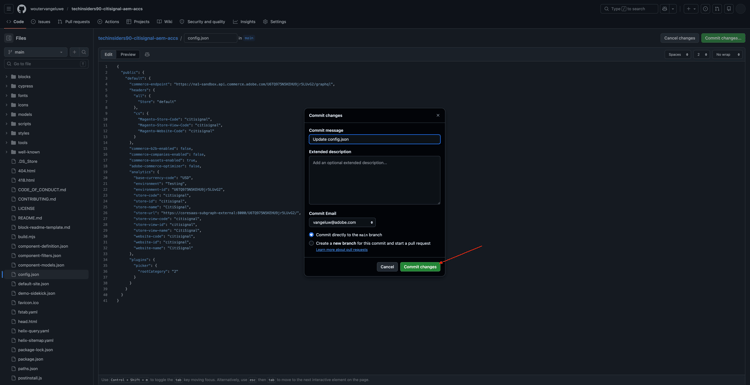
Task: Focus the Extended description textarea
Action: [375, 180]
